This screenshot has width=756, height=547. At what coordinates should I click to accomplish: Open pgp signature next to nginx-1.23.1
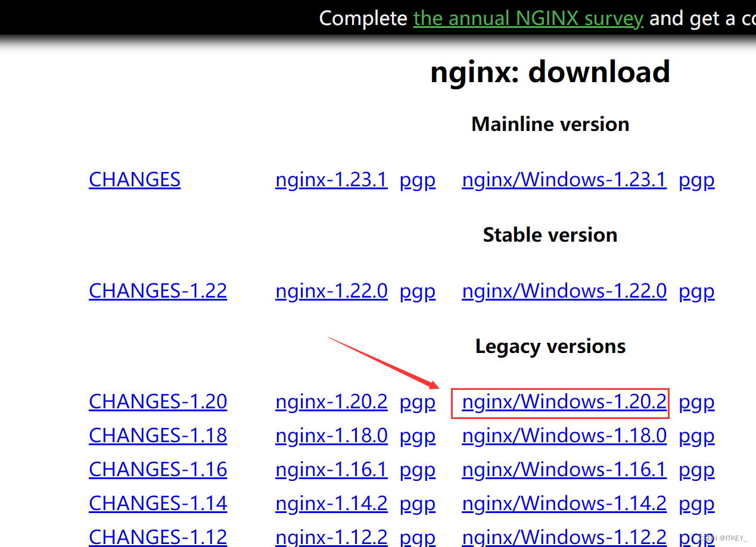point(418,180)
